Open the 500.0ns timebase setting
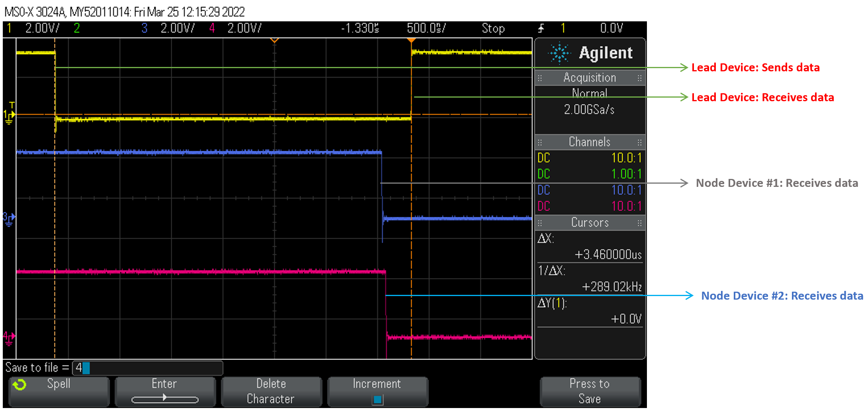868x414 pixels. click(425, 28)
